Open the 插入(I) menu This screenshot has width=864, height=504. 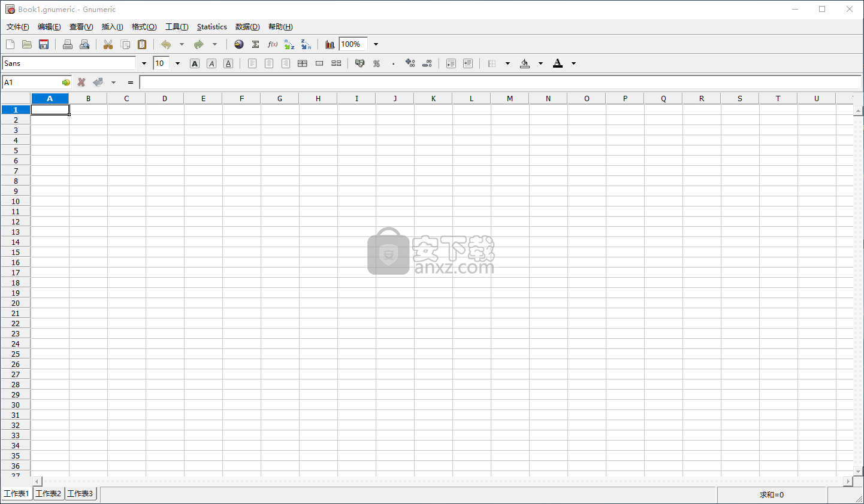coord(113,27)
